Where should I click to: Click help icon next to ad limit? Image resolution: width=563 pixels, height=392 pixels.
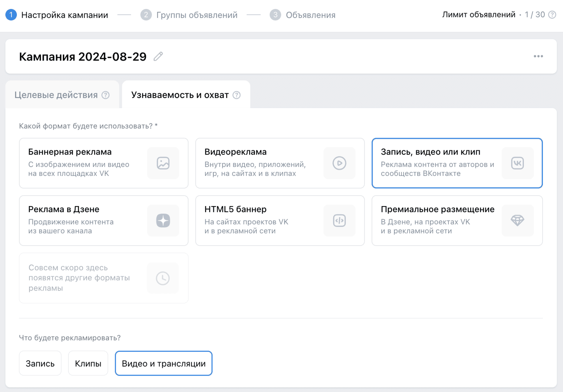(552, 15)
